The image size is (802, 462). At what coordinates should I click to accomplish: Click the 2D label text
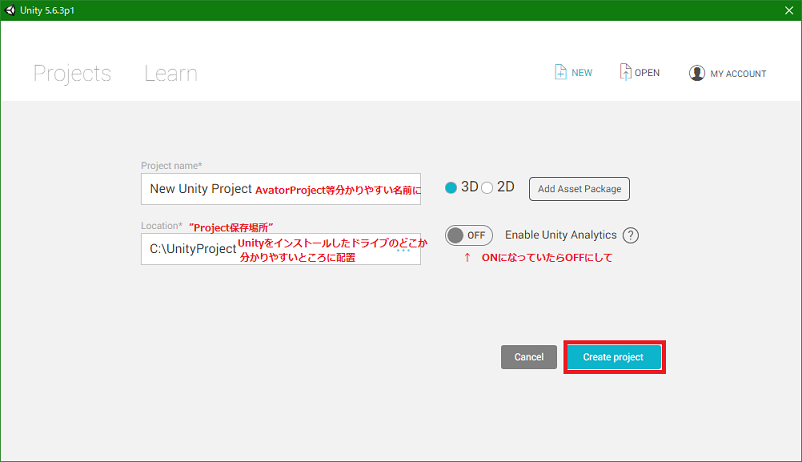click(x=506, y=187)
